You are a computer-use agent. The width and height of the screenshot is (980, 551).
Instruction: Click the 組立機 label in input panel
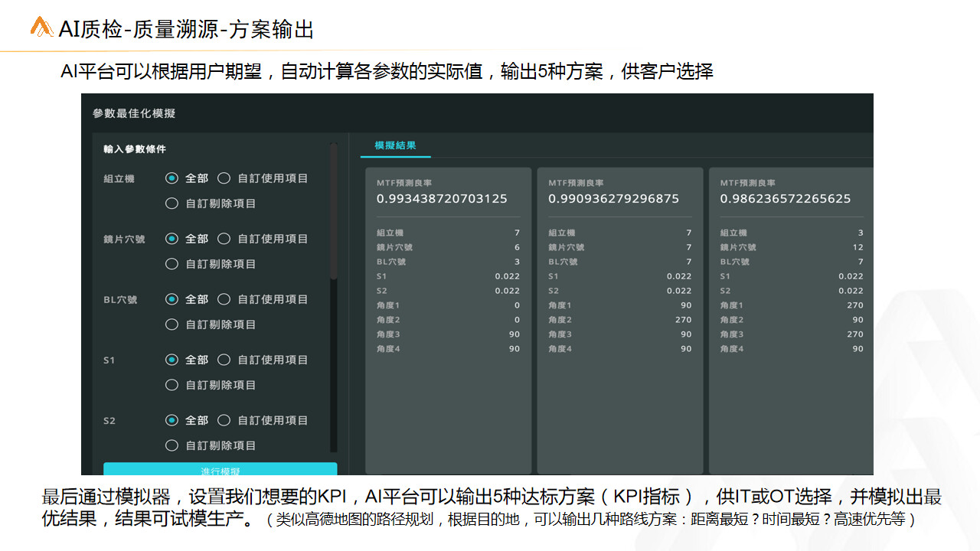[119, 178]
